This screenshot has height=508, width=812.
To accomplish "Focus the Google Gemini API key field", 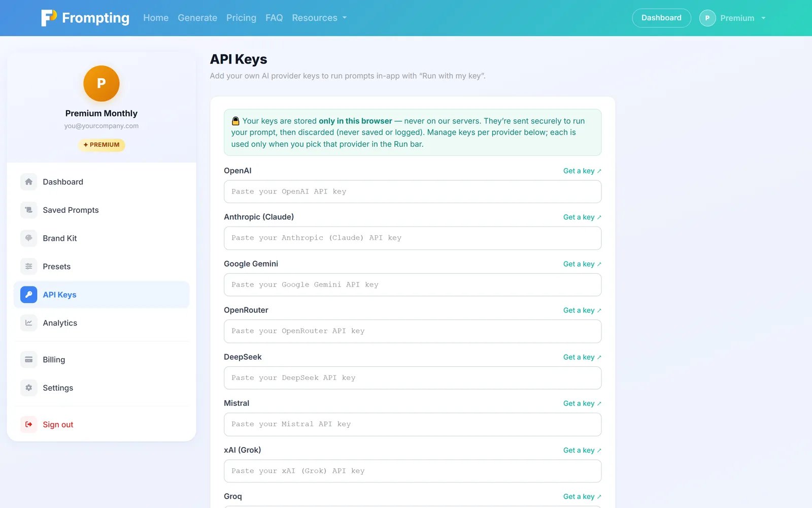I will pyautogui.click(x=413, y=284).
